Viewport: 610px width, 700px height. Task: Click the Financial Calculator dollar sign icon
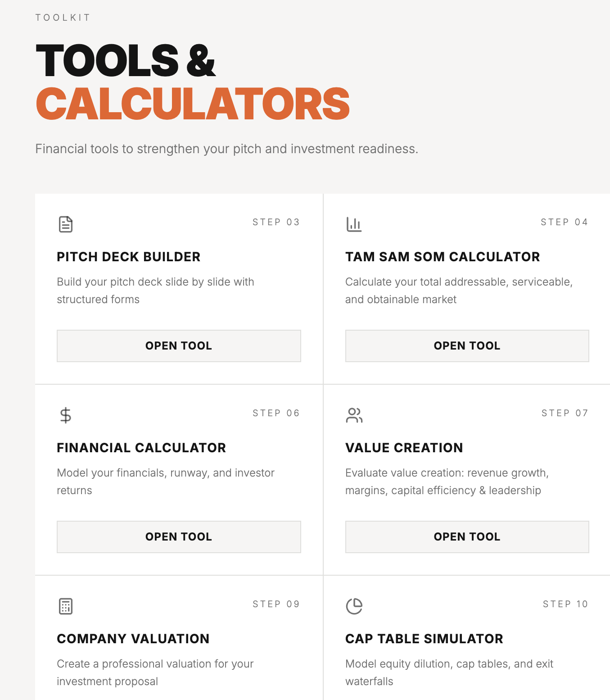pos(66,415)
